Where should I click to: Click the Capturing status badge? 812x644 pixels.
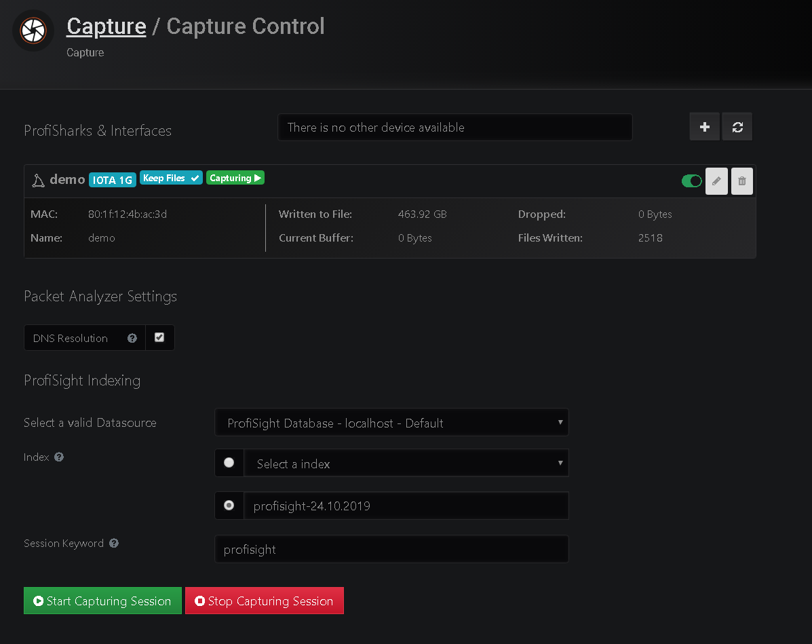235,178
